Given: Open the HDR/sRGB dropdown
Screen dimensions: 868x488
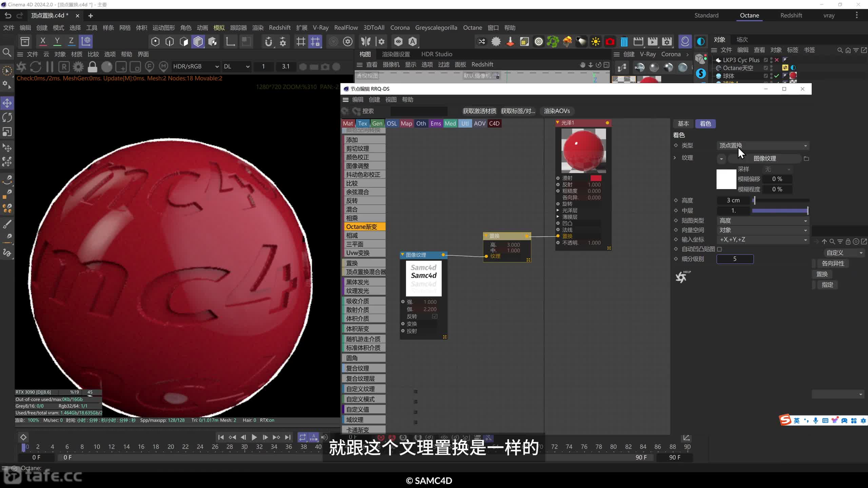Looking at the screenshot, I should click(196, 66).
